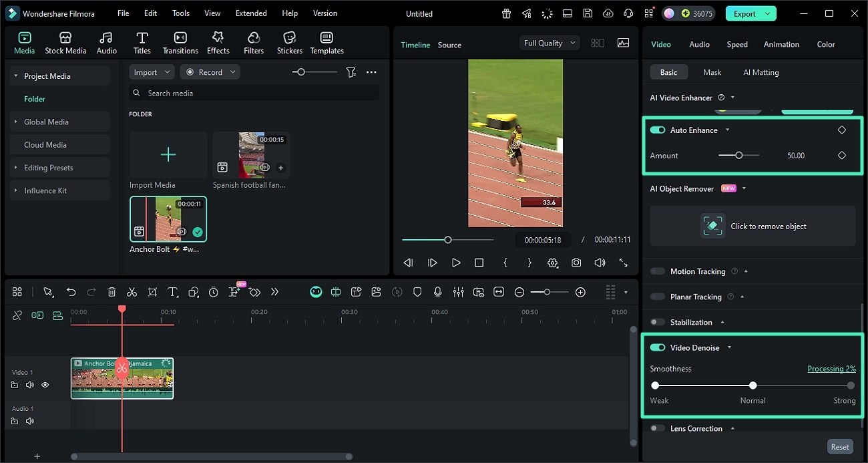The image size is (868, 463).
Task: Click the Reset button
Action: pyautogui.click(x=839, y=447)
